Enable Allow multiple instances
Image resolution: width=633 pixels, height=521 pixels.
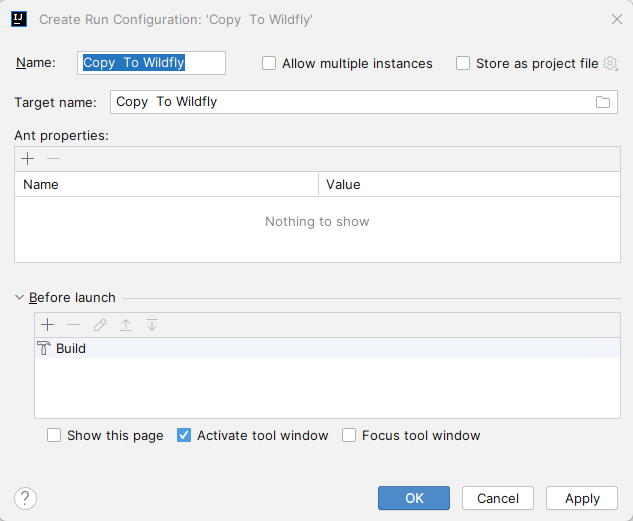tap(269, 63)
